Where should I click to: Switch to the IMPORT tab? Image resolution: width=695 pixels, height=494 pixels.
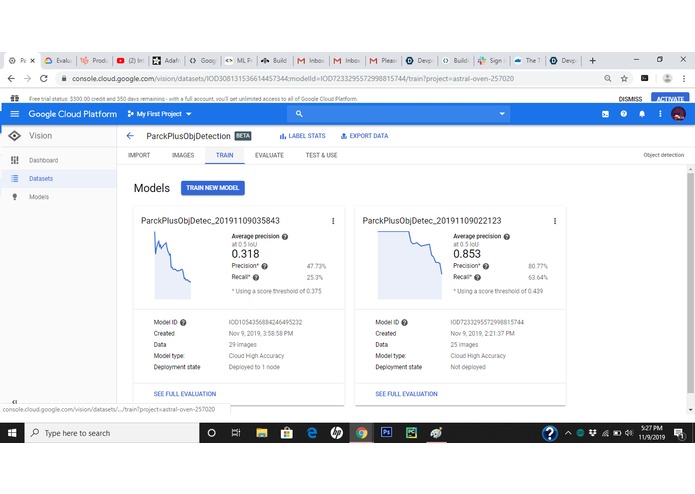(x=139, y=155)
